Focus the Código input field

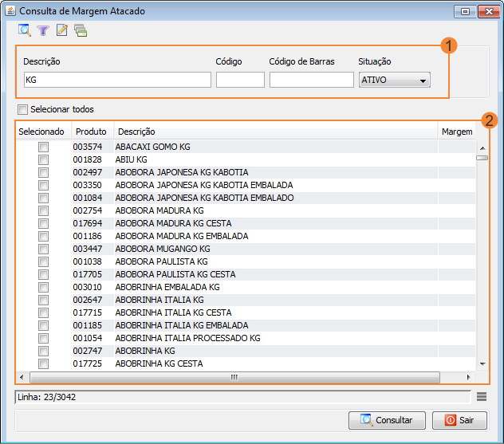pos(240,80)
